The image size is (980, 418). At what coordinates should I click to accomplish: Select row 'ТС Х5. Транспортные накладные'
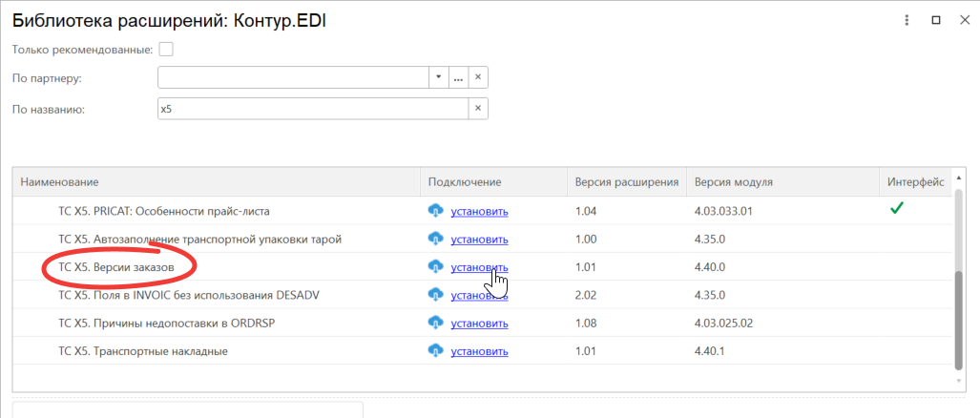tap(483, 351)
